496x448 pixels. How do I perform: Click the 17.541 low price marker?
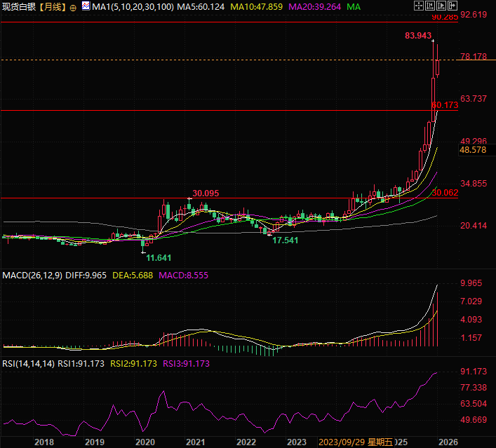click(286, 240)
